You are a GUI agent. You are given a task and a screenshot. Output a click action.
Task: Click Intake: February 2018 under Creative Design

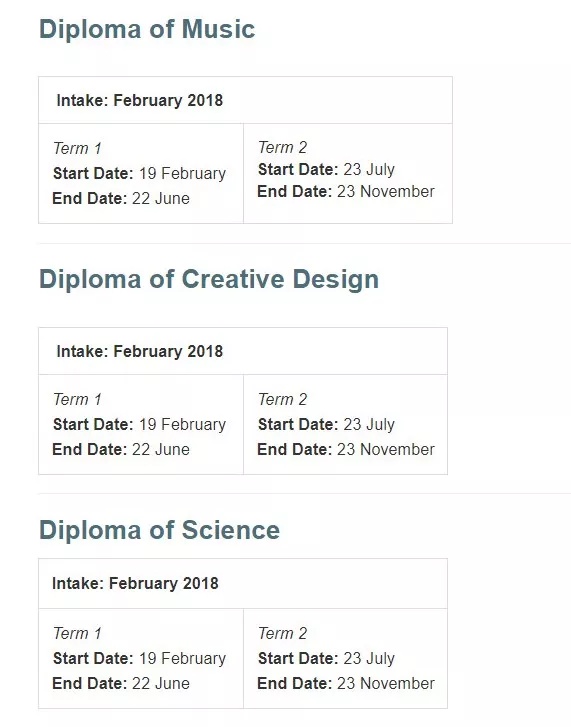pos(140,351)
